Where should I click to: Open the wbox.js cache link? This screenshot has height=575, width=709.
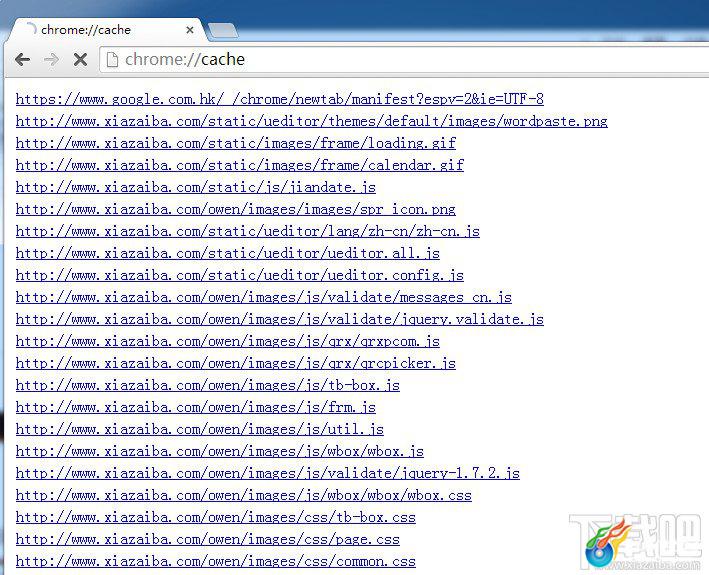coord(220,451)
